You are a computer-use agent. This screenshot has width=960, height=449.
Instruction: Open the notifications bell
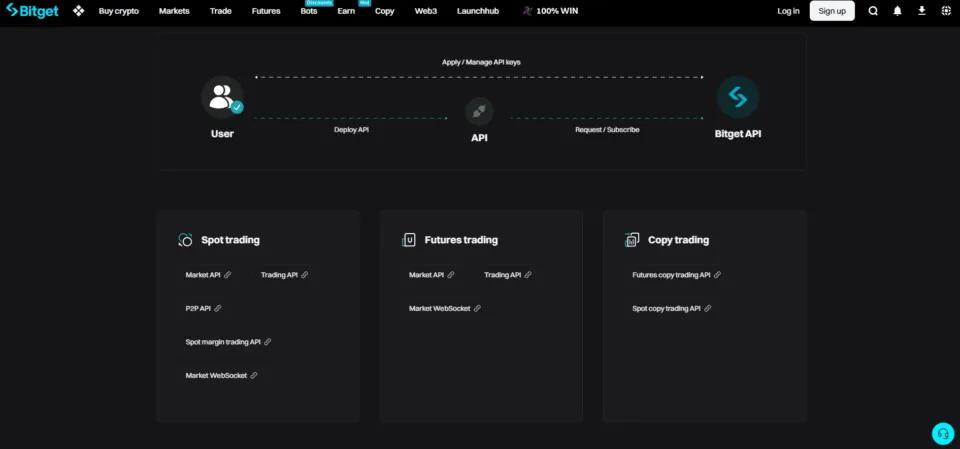[x=898, y=11]
